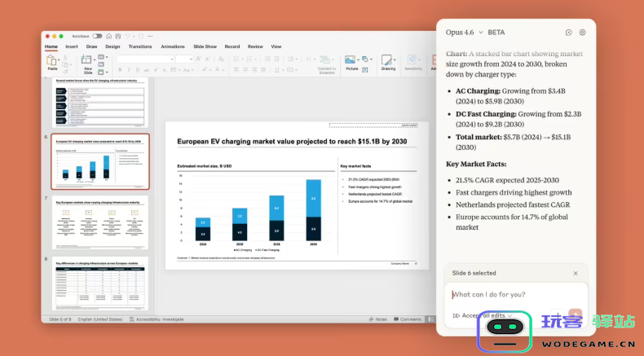Open the assistant panel settings gear

coord(582,33)
